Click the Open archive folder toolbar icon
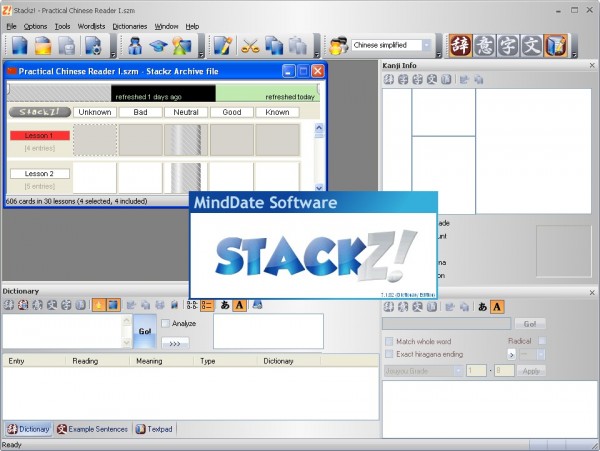This screenshot has height=451, width=600. point(43,46)
